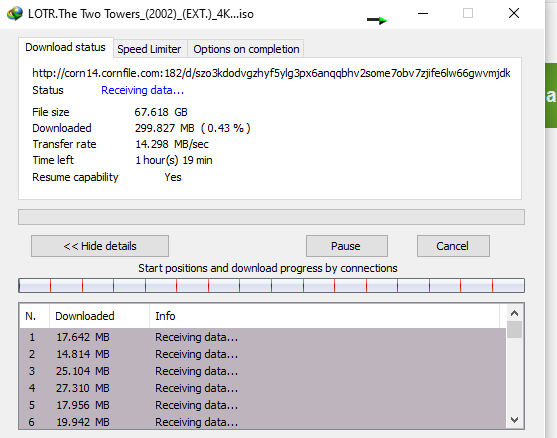557x438 pixels.
Task: Collapse details with Hide details button
Action: click(x=100, y=246)
